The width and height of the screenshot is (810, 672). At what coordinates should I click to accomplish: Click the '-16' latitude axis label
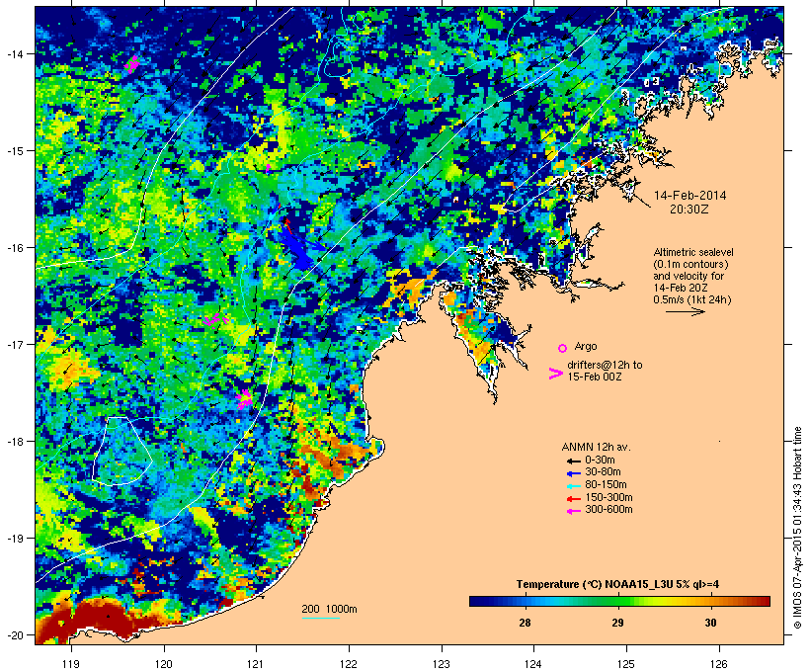[x=14, y=248]
